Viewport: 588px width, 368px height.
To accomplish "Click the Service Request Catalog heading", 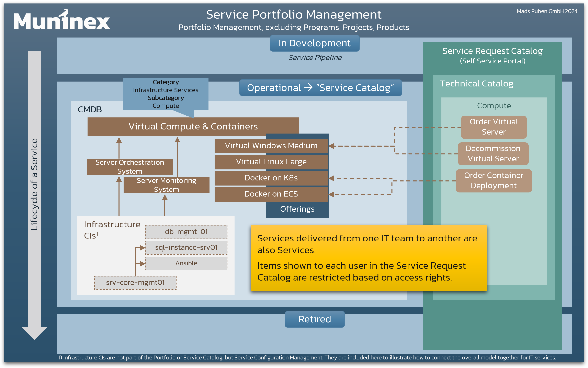I will 493,51.
